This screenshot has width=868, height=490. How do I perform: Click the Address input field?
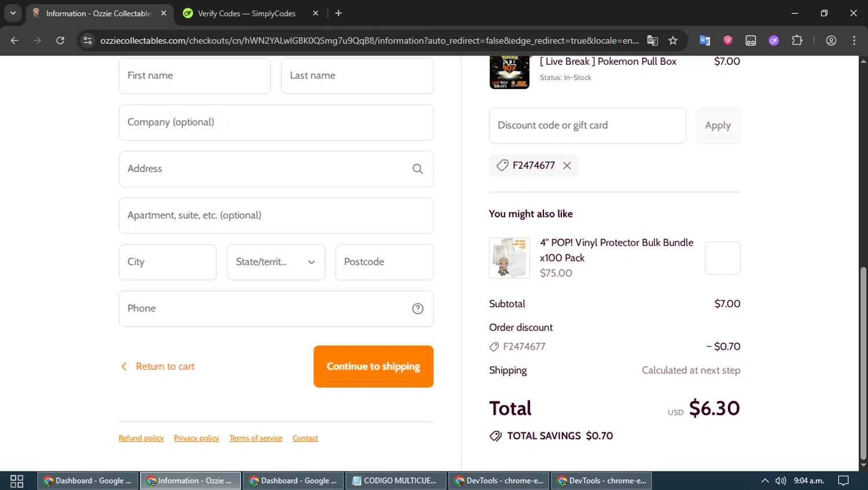(x=276, y=169)
